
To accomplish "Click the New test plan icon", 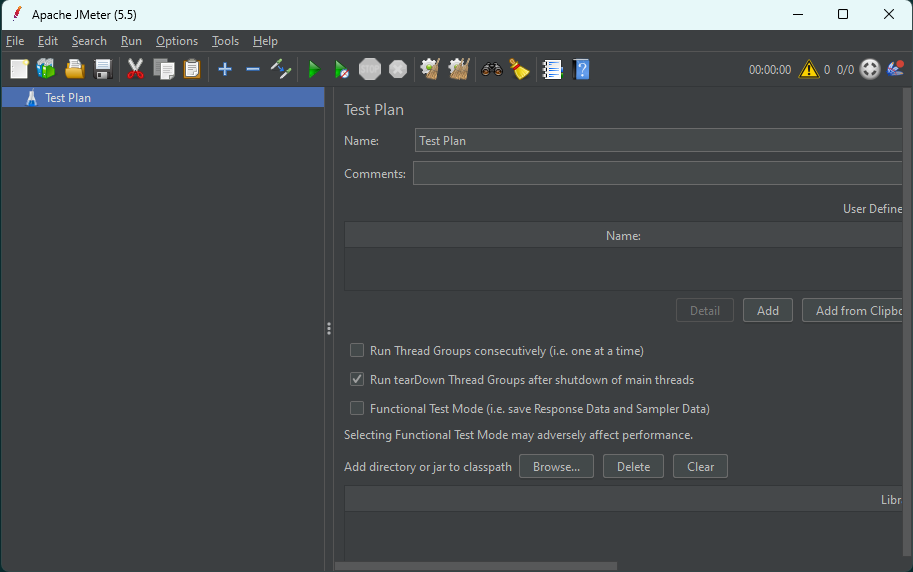I will pyautogui.click(x=19, y=69).
